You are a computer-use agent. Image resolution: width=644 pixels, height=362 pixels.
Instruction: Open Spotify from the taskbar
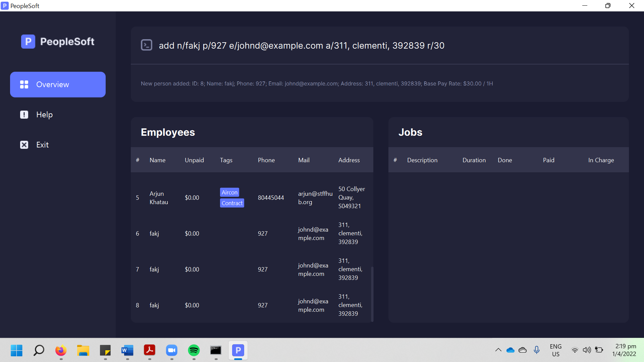(194, 351)
